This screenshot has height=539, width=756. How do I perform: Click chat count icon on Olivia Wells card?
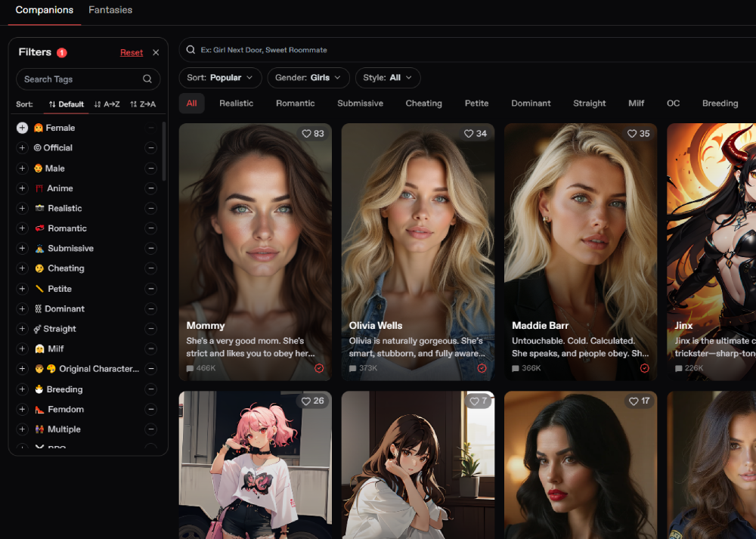[353, 368]
